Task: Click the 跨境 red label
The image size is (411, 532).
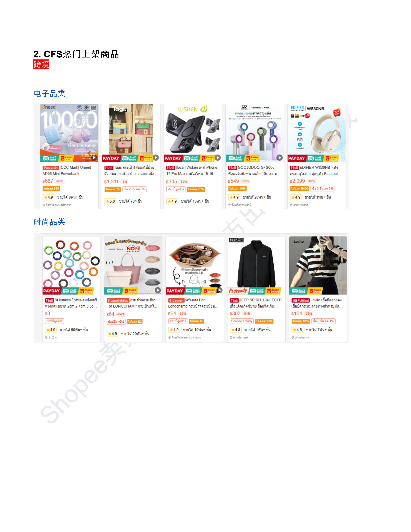Action: (41, 64)
